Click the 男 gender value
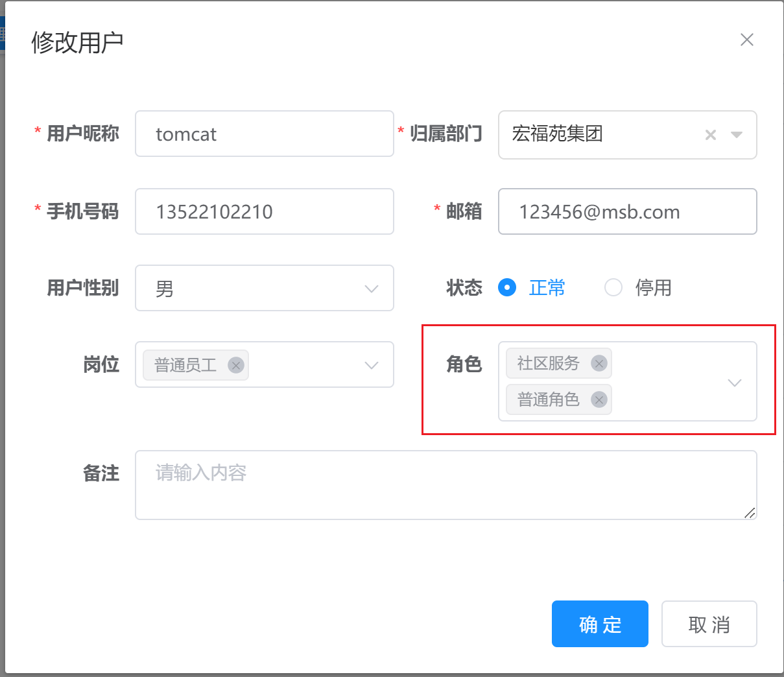Viewport: 784px width, 677px height. pos(165,289)
